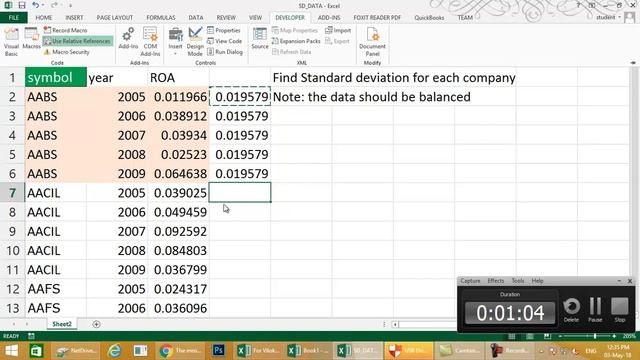Image resolution: width=640 pixels, height=360 pixels.
Task: Toggle Design Mode
Action: coord(195,42)
